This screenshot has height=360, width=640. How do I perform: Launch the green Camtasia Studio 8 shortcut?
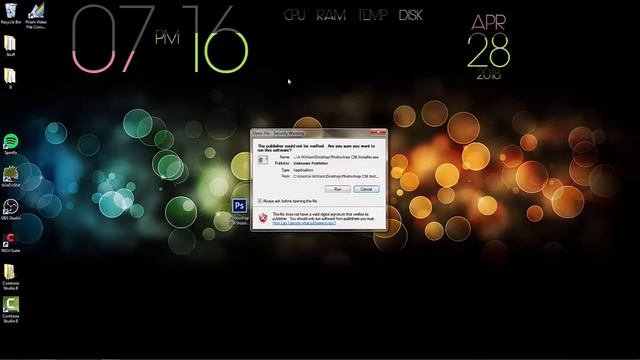(x=11, y=309)
